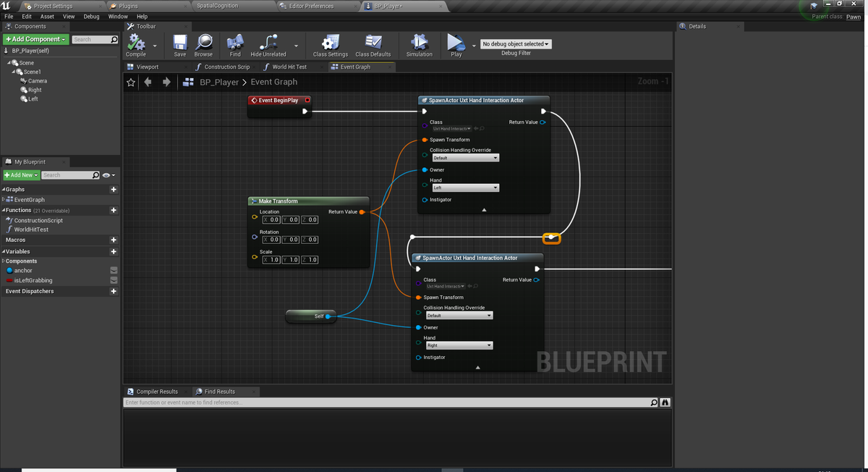Switch to the Find Results tab
Screen dimensions: 868x472
(x=219, y=392)
